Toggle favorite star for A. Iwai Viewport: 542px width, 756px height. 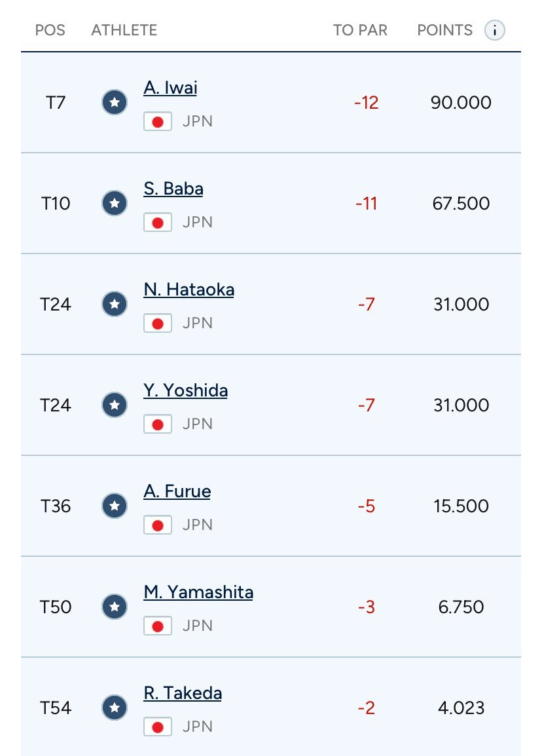tap(115, 102)
